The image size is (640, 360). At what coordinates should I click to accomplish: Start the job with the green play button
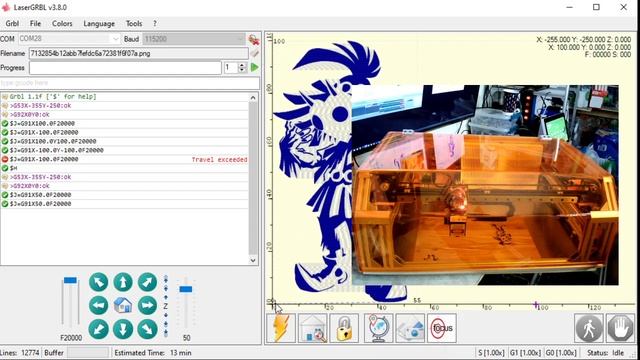pyautogui.click(x=254, y=67)
